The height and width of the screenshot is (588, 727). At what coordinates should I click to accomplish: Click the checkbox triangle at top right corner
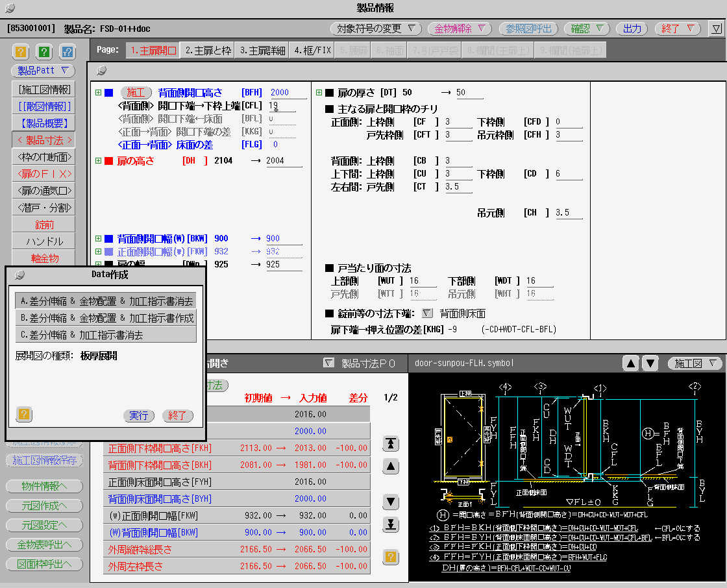(717, 29)
